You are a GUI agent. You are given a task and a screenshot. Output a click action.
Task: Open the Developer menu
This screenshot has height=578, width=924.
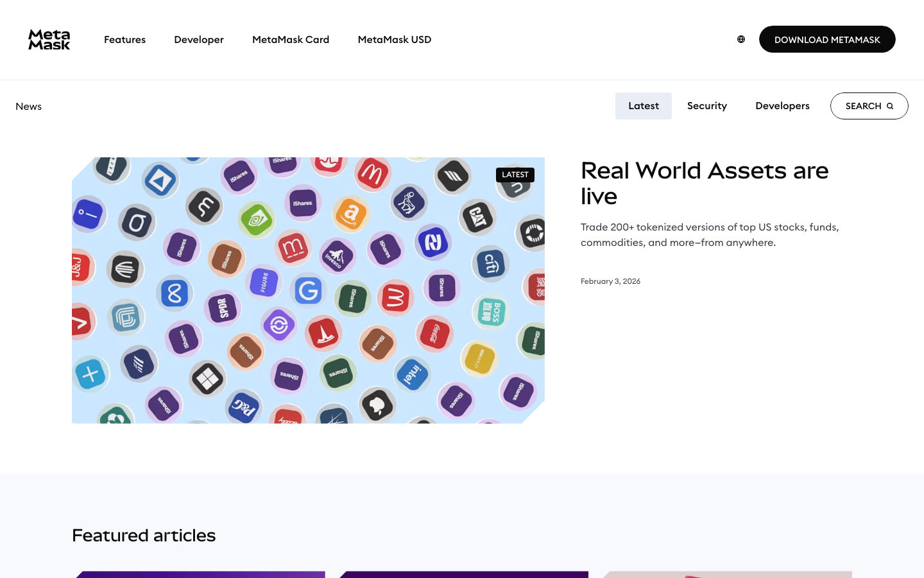(199, 39)
